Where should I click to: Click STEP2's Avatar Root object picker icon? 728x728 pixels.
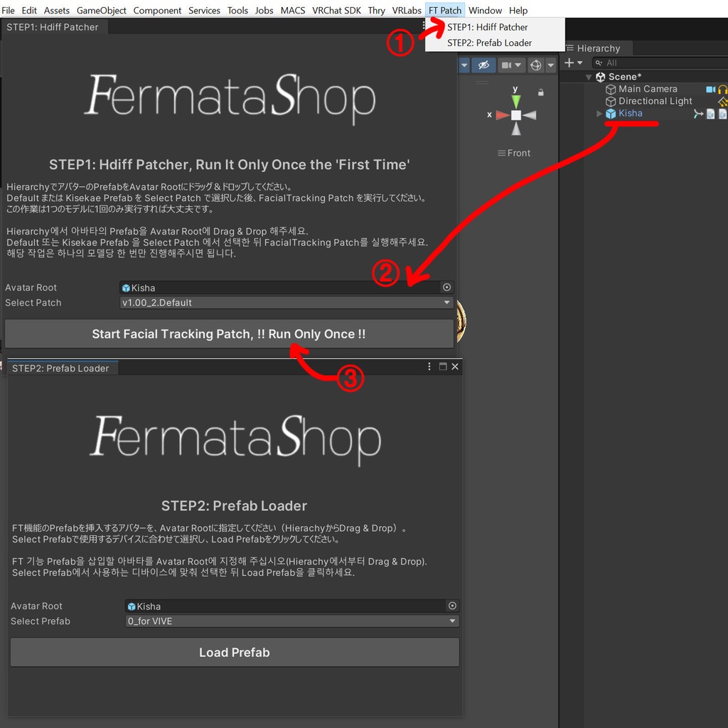click(452, 606)
